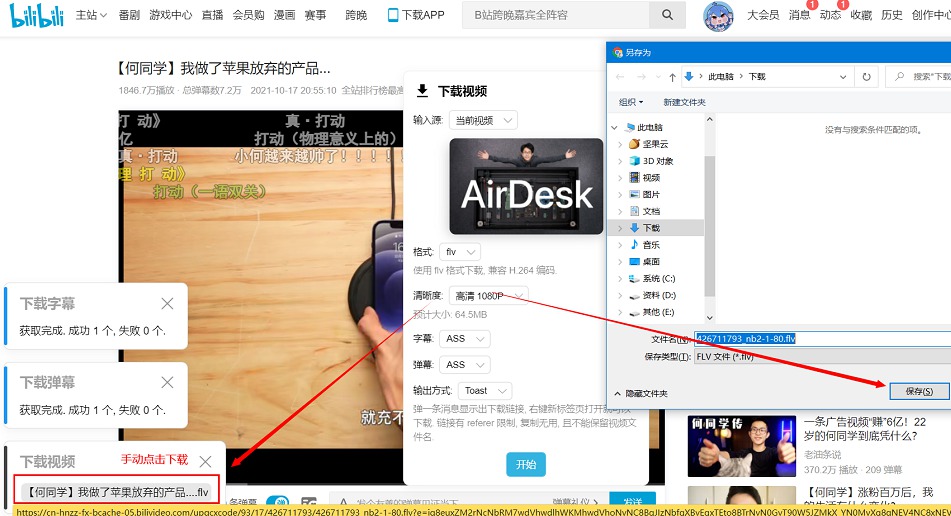Viewport: 951px width, 516px height.
Task: Open 会员购 in top navigation
Action: [248, 15]
